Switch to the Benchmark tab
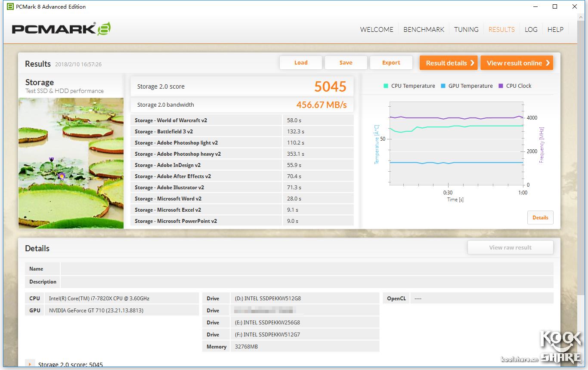The width and height of the screenshot is (588, 370). (424, 29)
